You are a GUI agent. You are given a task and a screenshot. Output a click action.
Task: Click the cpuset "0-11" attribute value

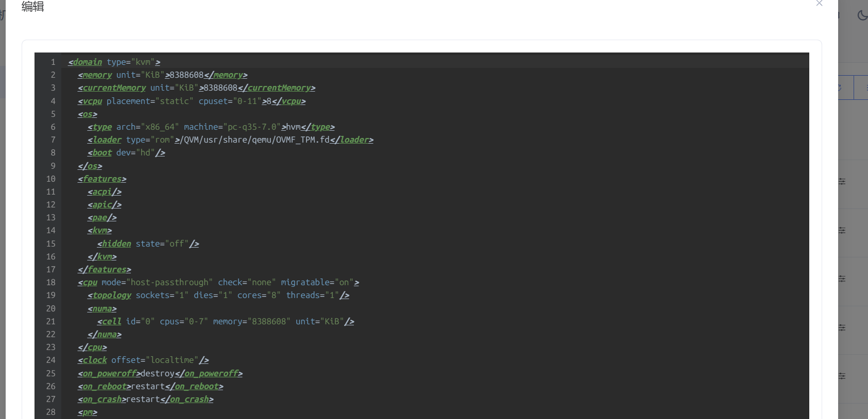247,101
